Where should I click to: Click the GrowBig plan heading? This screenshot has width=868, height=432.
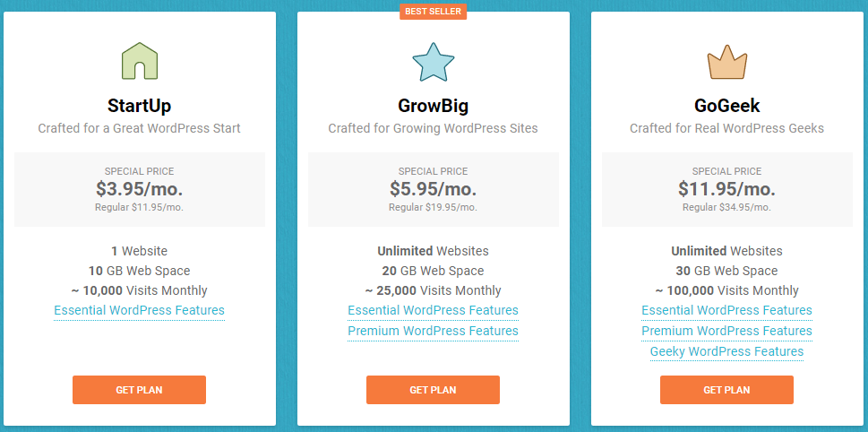pyautogui.click(x=433, y=106)
